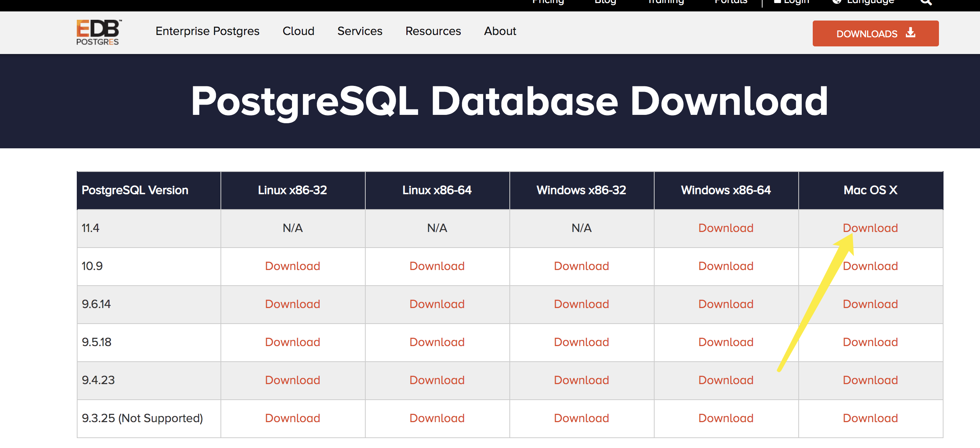This screenshot has height=448, width=980.
Task: Select the 9.5.18 version cell
Action: click(149, 343)
